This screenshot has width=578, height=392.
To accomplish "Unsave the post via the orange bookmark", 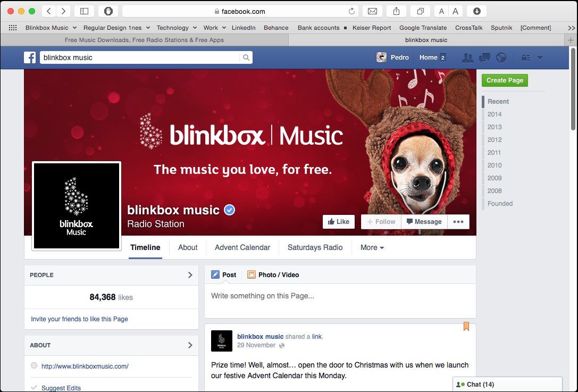I will click(466, 326).
